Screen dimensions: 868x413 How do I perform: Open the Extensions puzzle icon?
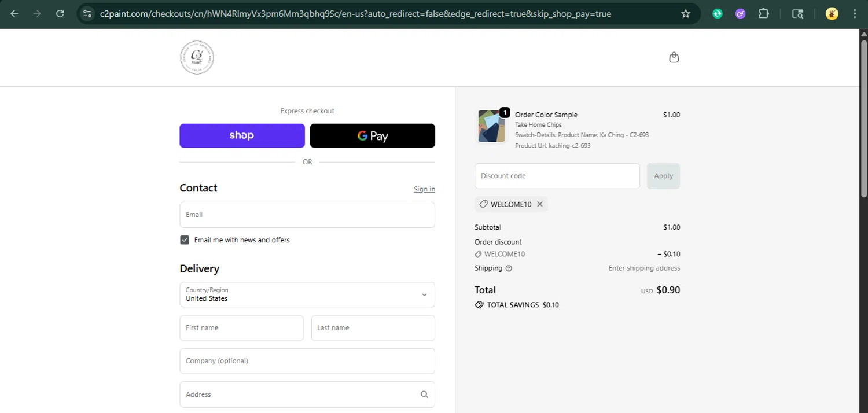click(763, 14)
